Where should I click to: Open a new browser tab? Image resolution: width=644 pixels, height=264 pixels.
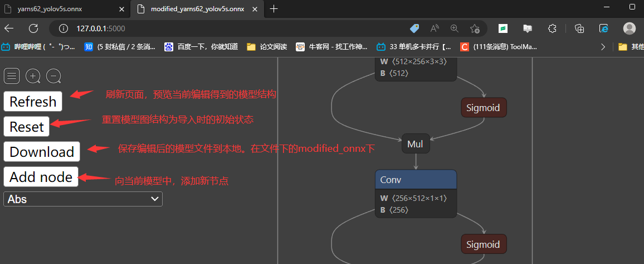pyautogui.click(x=274, y=8)
